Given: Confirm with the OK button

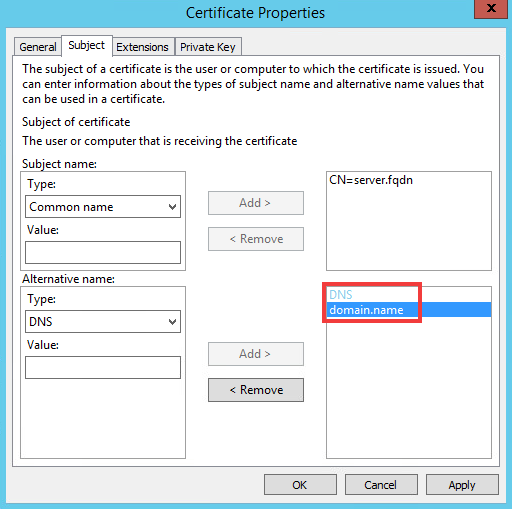Looking at the screenshot, I should (300, 485).
